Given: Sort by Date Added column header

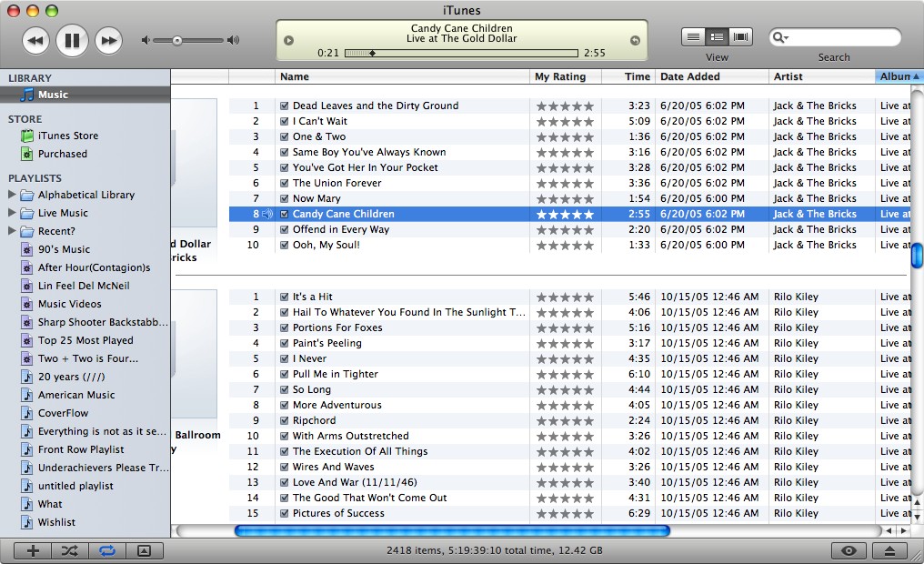Looking at the screenshot, I should (712, 76).
